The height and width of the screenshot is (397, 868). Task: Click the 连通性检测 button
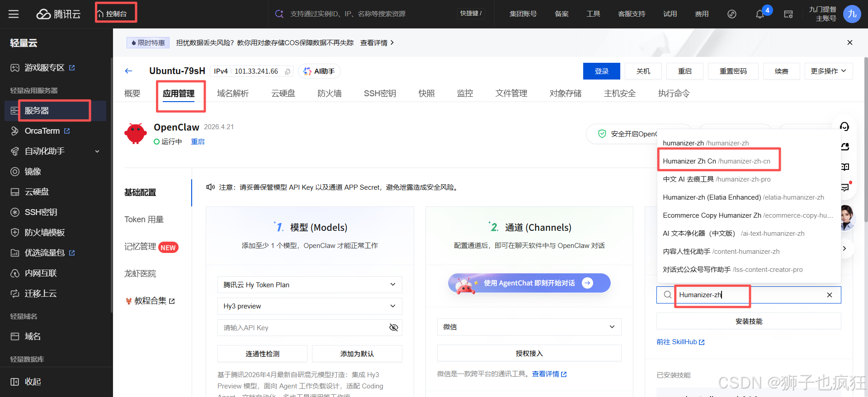tap(262, 354)
